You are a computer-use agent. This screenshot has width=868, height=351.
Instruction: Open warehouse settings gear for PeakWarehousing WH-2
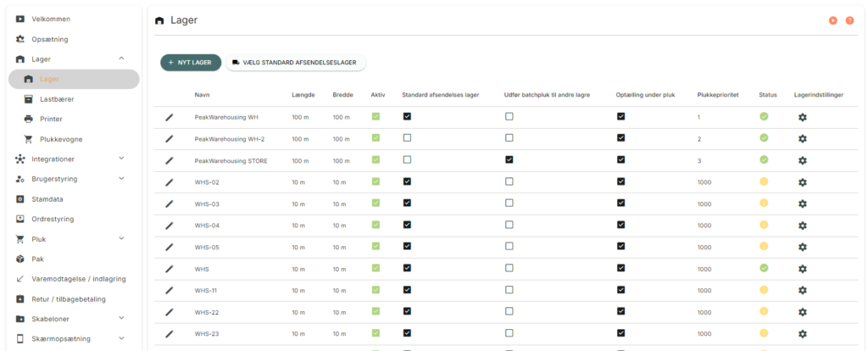tap(802, 138)
